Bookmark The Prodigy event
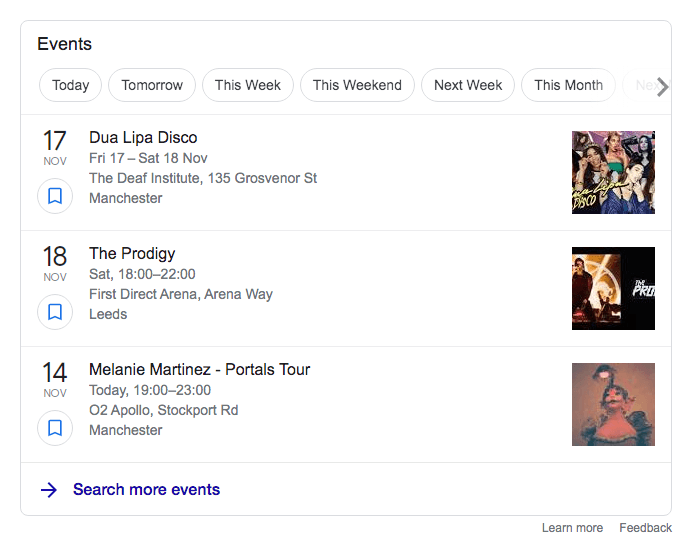The width and height of the screenshot is (694, 549). coord(55,312)
